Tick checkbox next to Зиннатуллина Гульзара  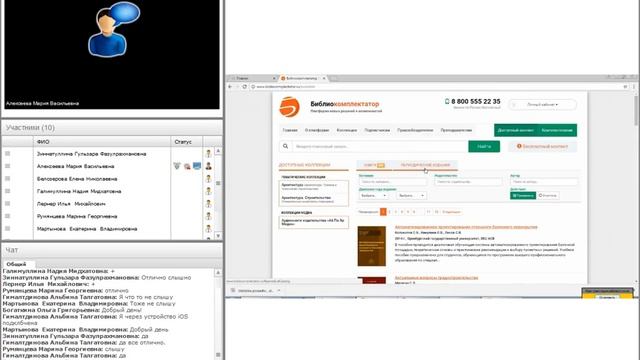7,153
